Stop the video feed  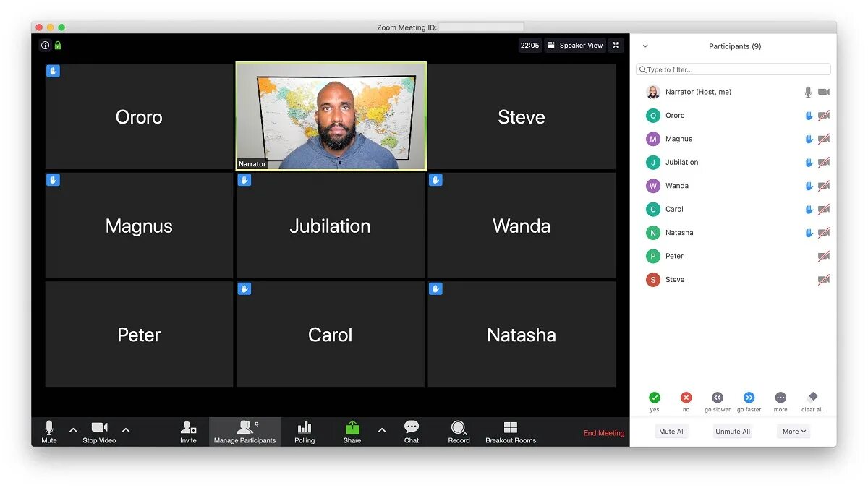point(100,432)
